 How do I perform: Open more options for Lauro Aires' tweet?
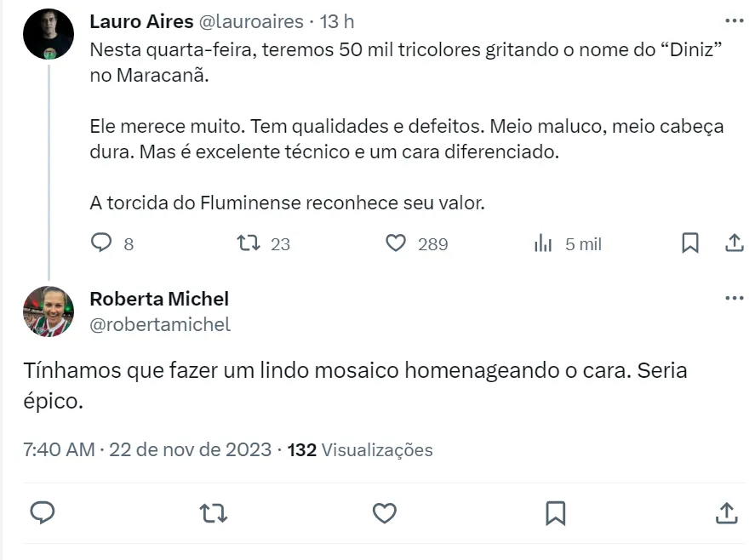click(x=734, y=20)
